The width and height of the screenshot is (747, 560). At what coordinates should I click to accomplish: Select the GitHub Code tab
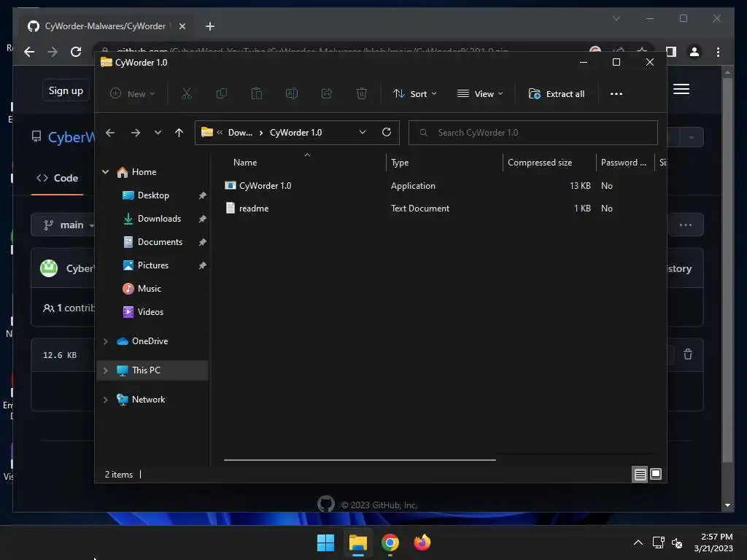tap(57, 178)
